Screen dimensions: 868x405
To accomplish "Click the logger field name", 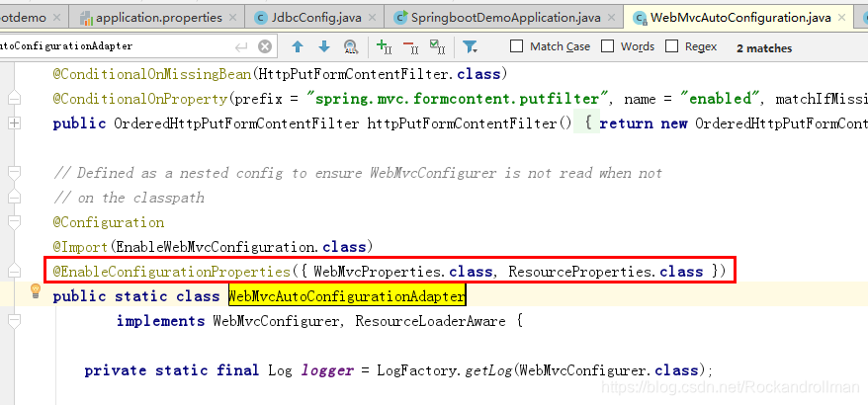I will (327, 370).
